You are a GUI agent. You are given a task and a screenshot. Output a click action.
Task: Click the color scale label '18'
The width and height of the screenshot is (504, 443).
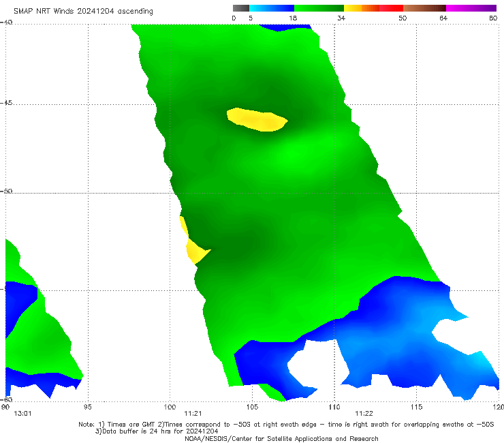coord(293,18)
